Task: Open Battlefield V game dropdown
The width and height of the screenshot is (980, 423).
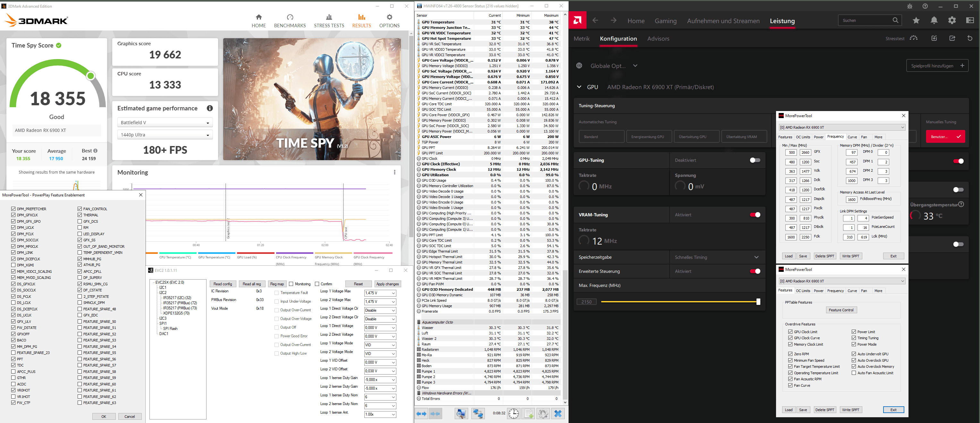Action: click(165, 123)
